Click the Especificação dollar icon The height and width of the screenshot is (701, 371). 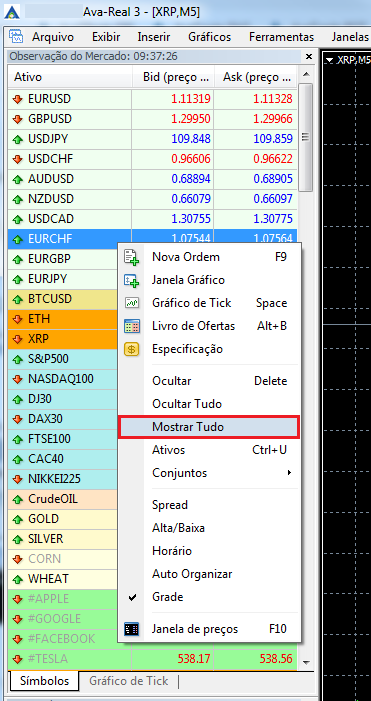click(x=131, y=349)
